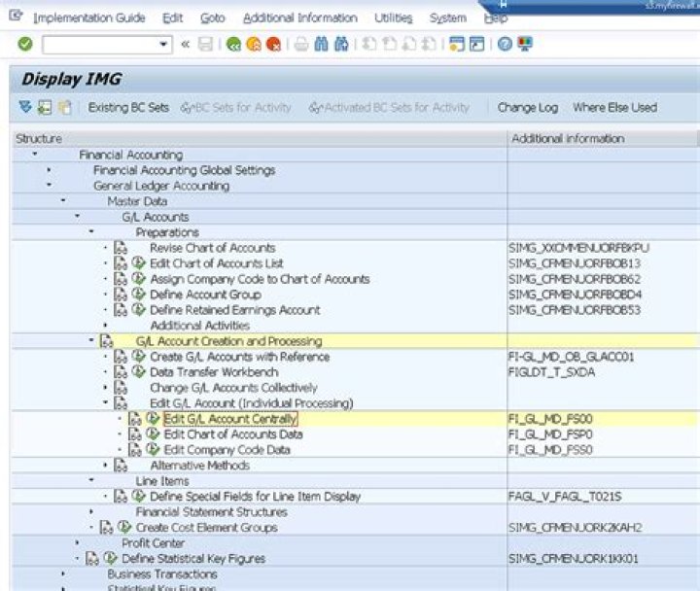Open the command field dropdown arrow
Viewport: 700px width, 591px height.
click(x=164, y=45)
